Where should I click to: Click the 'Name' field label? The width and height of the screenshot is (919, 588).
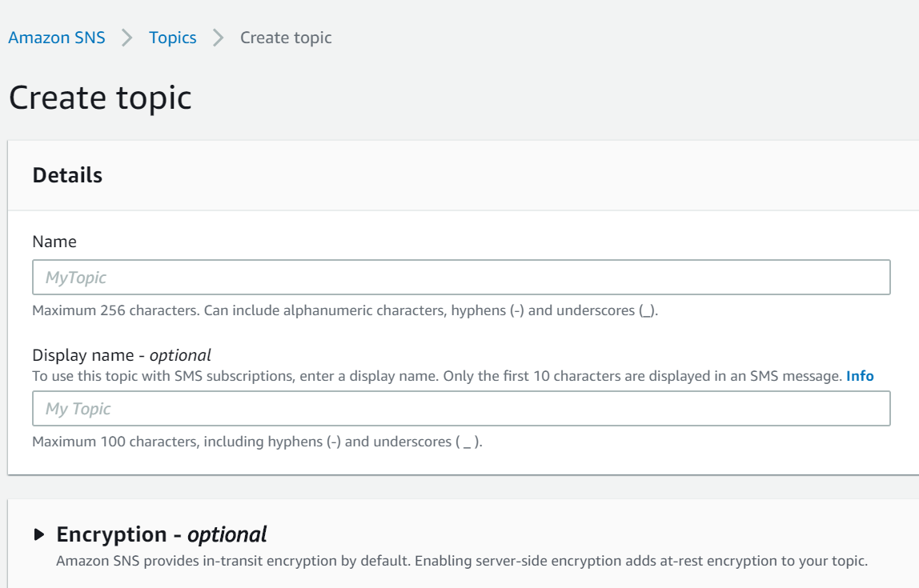click(54, 242)
